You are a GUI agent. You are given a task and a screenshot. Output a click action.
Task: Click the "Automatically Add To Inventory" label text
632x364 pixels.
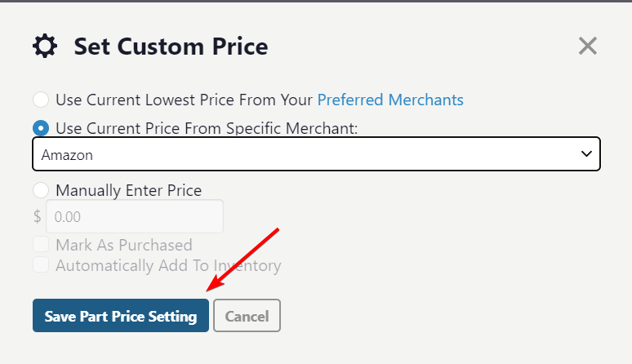click(x=168, y=265)
